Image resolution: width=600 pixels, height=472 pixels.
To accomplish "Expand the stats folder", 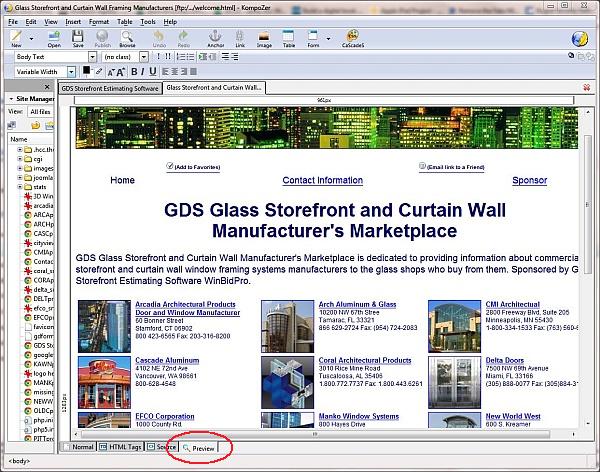I will [x=20, y=187].
